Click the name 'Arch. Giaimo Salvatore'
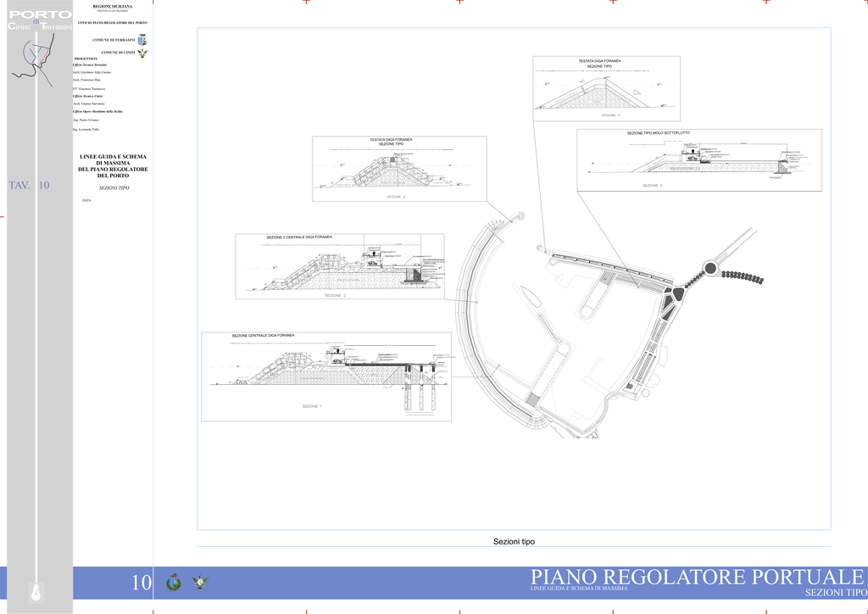This screenshot has width=868, height=614. point(88,103)
